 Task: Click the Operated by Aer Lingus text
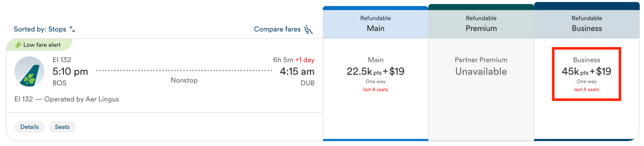point(82,99)
